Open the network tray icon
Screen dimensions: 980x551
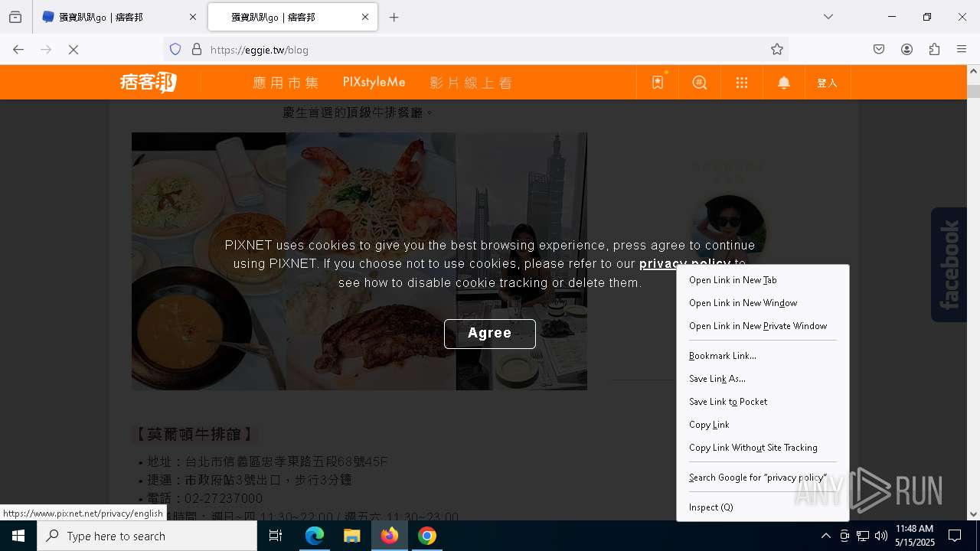pyautogui.click(x=863, y=536)
